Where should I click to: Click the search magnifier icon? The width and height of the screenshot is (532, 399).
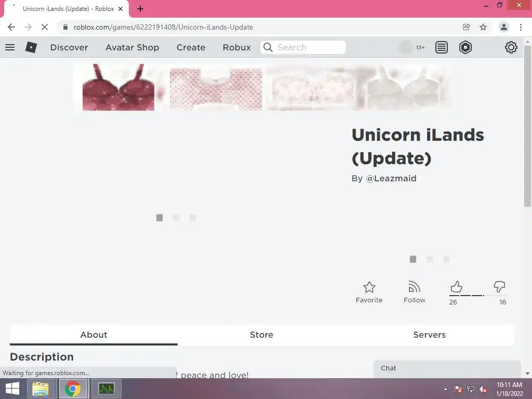coord(268,47)
